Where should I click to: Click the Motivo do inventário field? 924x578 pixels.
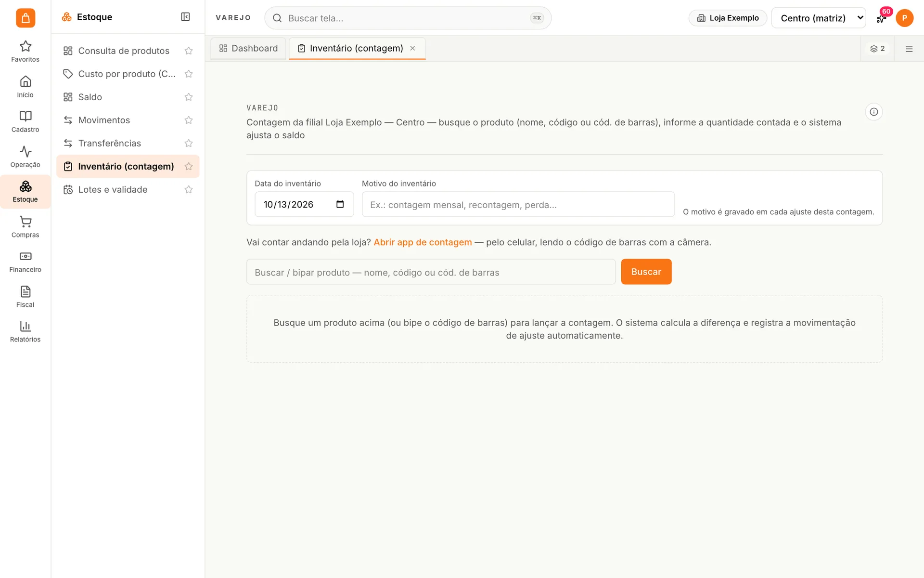point(518,205)
